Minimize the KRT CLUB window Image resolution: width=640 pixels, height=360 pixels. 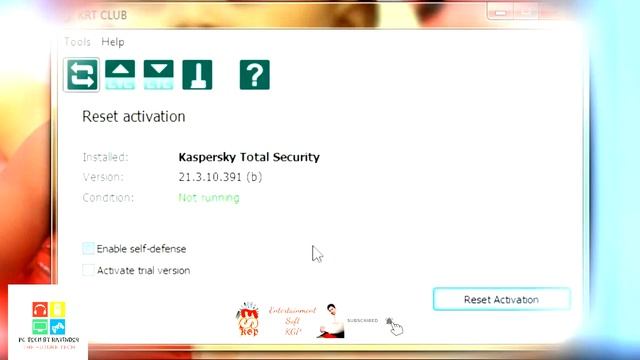click(x=500, y=12)
